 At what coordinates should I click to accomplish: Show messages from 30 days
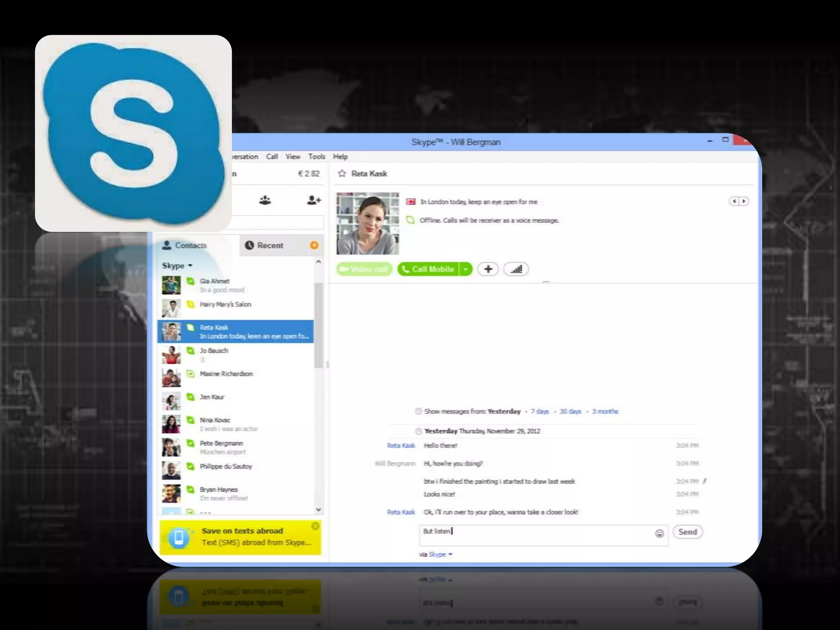click(570, 411)
